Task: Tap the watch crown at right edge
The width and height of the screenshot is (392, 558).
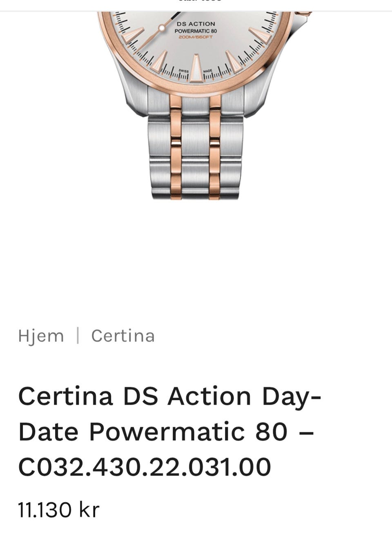Action: pos(303,13)
